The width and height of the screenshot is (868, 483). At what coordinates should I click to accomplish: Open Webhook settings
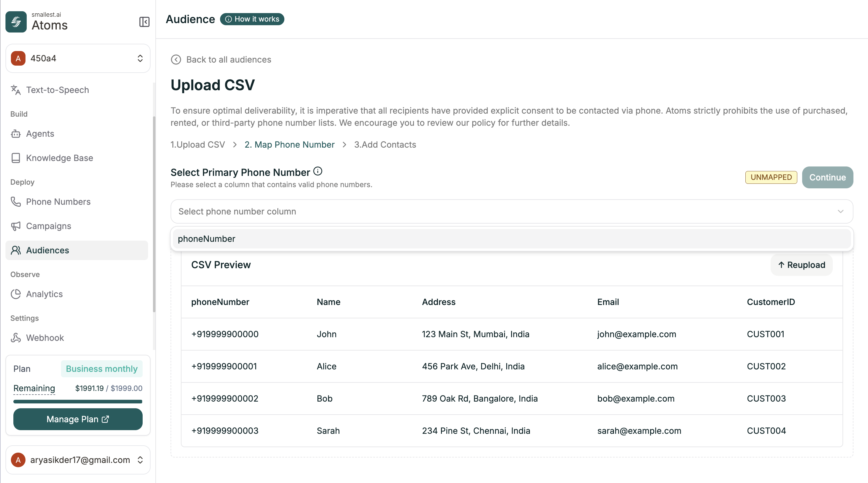point(45,338)
